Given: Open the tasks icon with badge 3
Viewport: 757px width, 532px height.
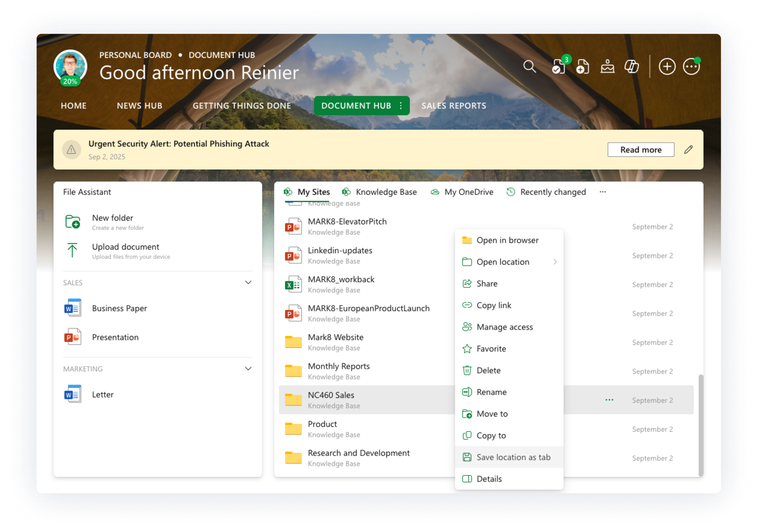Looking at the screenshot, I should coord(558,67).
